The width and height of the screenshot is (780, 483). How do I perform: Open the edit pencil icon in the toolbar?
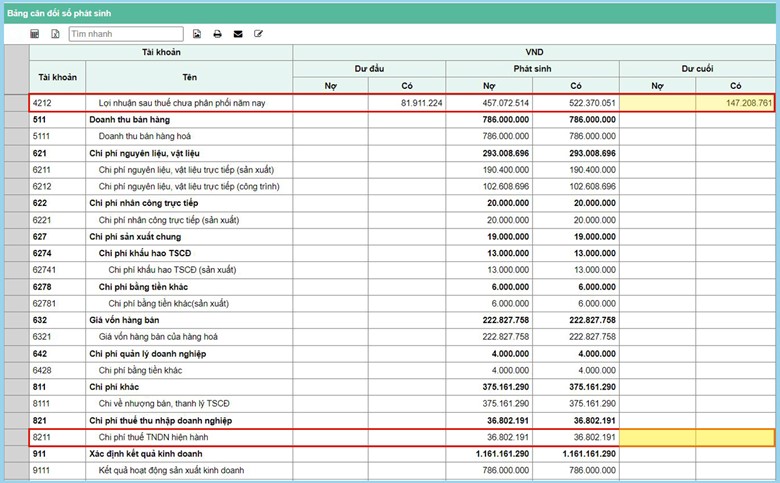(259, 34)
